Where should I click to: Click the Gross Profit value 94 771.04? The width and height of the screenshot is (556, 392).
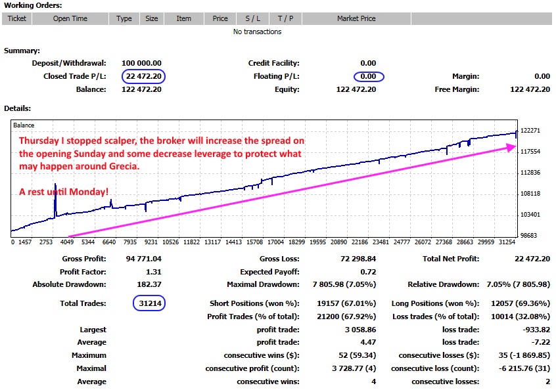[x=144, y=259]
